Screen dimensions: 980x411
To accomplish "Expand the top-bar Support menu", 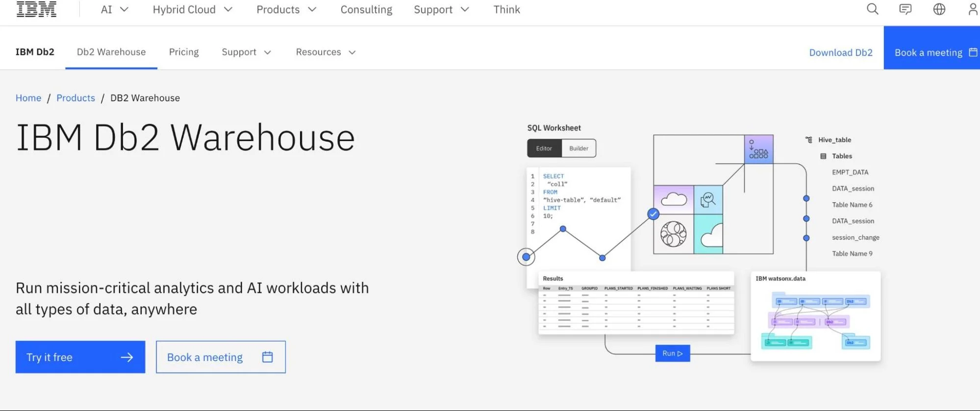I will [x=441, y=10].
